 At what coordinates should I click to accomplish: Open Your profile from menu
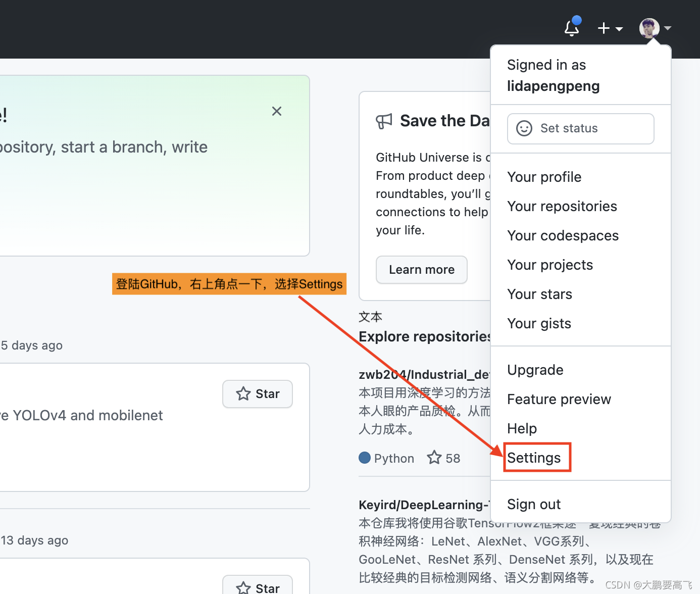(544, 177)
